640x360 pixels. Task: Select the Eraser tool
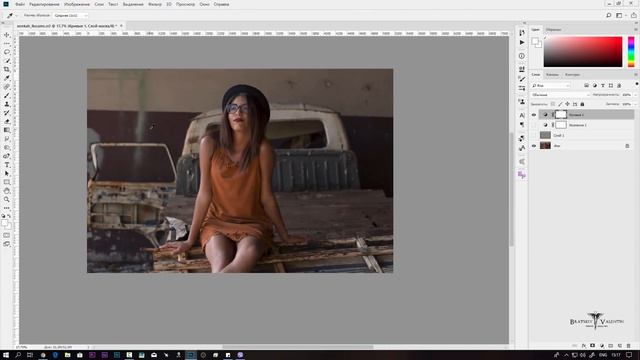click(7, 121)
